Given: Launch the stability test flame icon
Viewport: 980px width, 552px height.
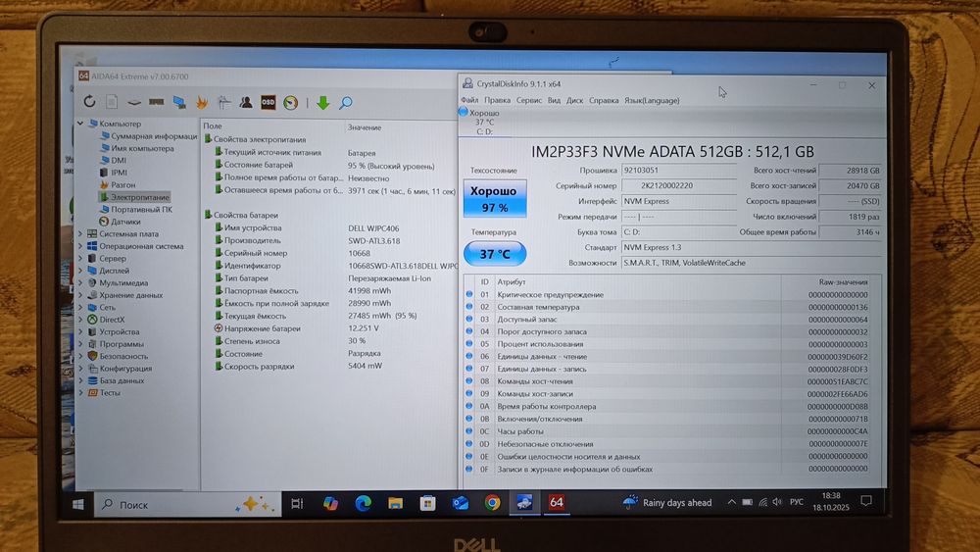Looking at the screenshot, I should 201,102.
